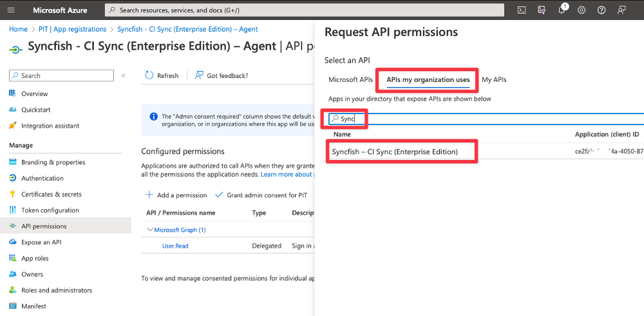Click the Manifest icon in sidebar

(13, 306)
